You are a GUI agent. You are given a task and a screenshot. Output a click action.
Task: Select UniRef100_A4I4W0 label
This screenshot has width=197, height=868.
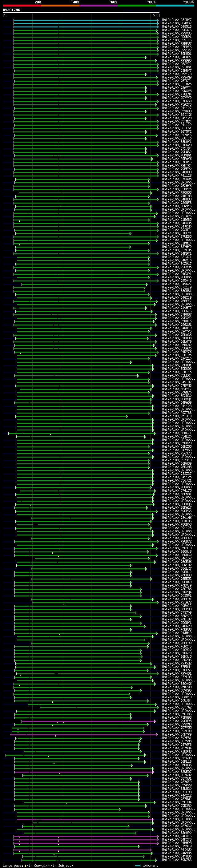pyautogui.click(x=177, y=850)
